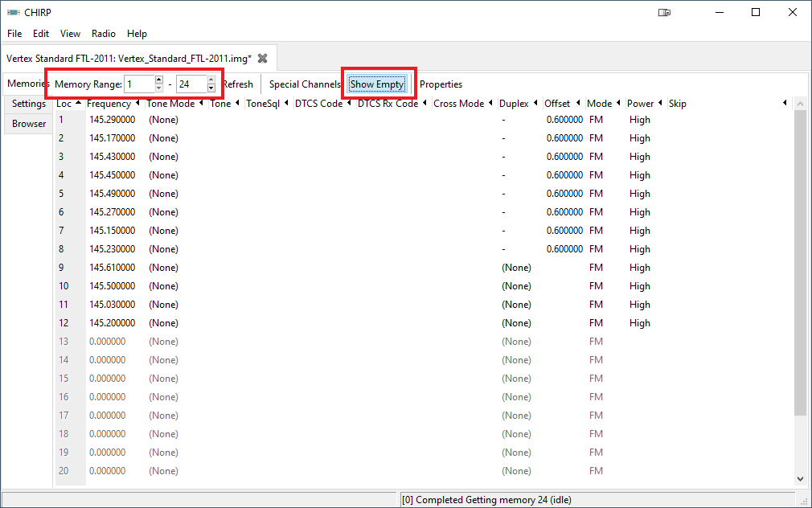
Task: Select frequency 145.500000 in row 10
Action: click(x=113, y=286)
